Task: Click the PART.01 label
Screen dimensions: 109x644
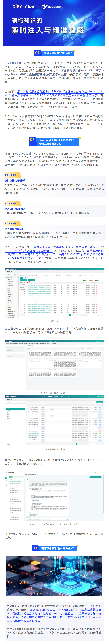Action: tap(11, 175)
